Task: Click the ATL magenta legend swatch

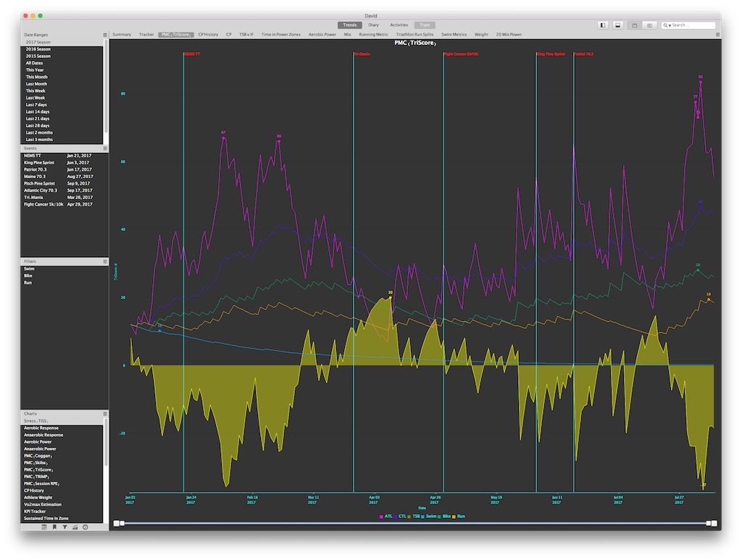Action: coord(381,517)
